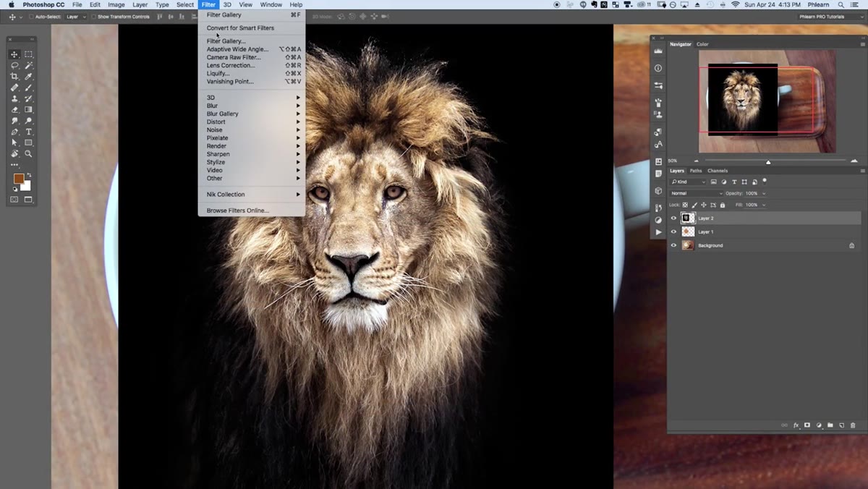Toggle lock transparent pixels
The width and height of the screenshot is (868, 489).
pyautogui.click(x=685, y=205)
